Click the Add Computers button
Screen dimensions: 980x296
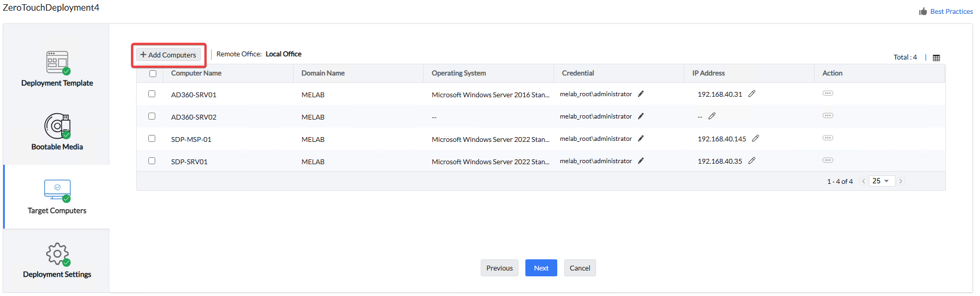click(169, 55)
